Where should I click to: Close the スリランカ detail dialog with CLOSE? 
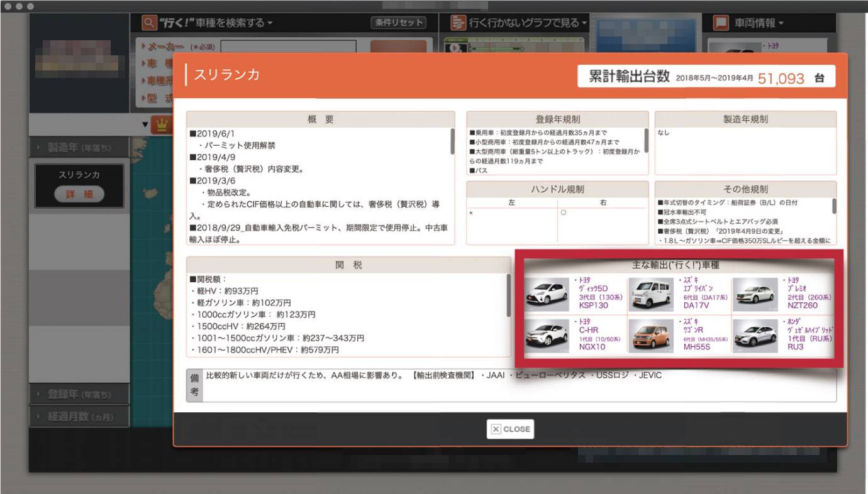coord(510,429)
